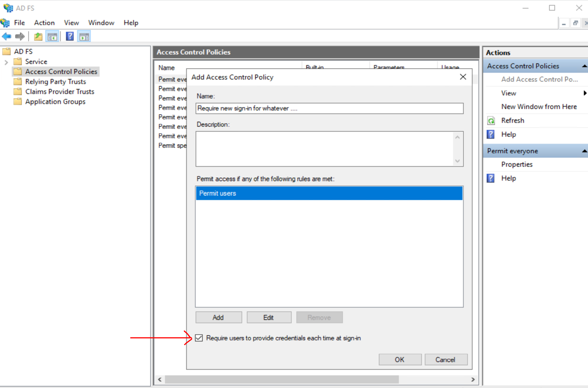Screen dimensions: 588x388
Task: Toggle the show/hide console tree icon
Action: tap(52, 37)
